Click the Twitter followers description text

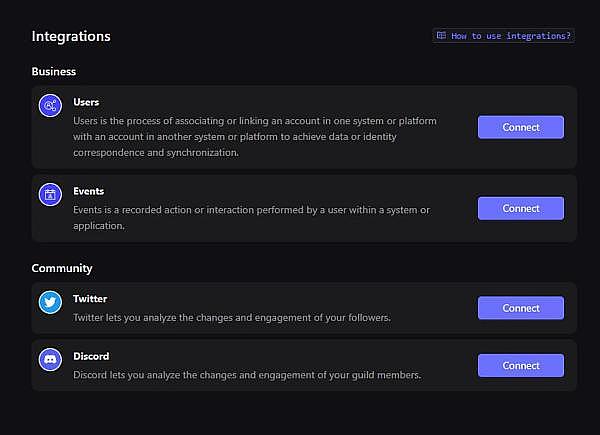(x=231, y=318)
